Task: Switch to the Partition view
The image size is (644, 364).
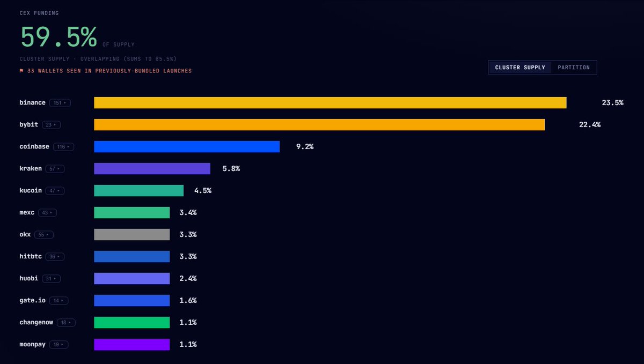Action: (574, 68)
